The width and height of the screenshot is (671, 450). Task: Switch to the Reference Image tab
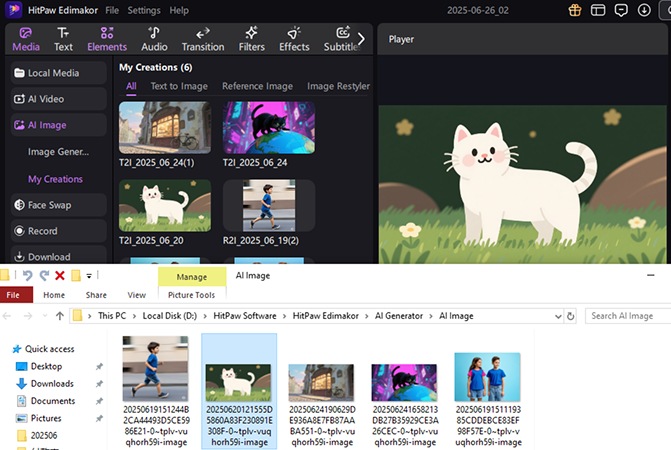[257, 86]
